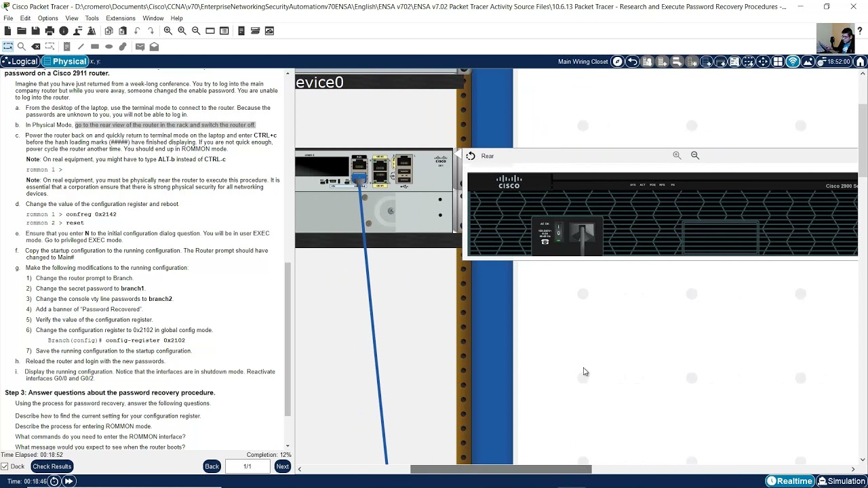The width and height of the screenshot is (868, 488).
Task: Flip the router's rear power switch
Action: click(x=559, y=232)
